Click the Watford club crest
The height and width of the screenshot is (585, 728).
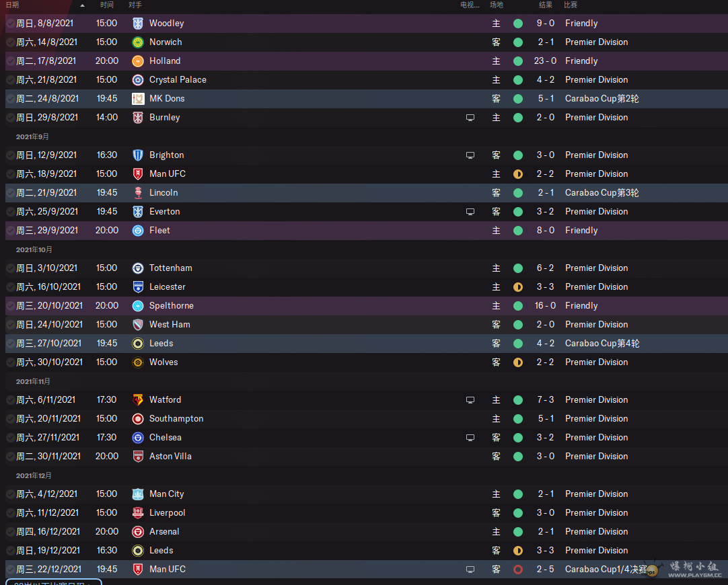pyautogui.click(x=138, y=400)
